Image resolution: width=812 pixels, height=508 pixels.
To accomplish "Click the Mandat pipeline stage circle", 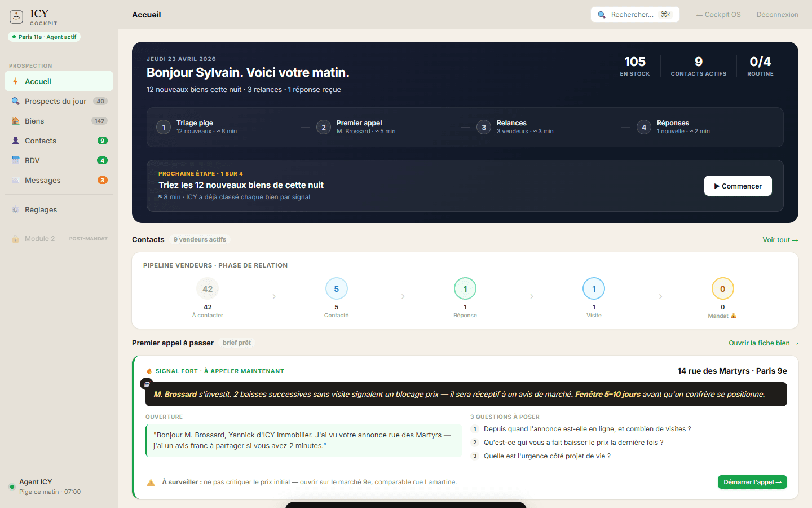I will (x=722, y=289).
